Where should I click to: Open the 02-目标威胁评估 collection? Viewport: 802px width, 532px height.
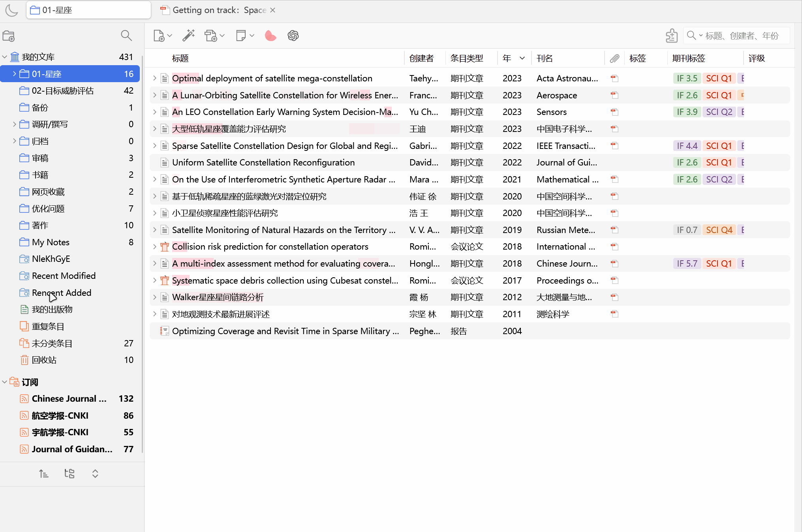62,91
